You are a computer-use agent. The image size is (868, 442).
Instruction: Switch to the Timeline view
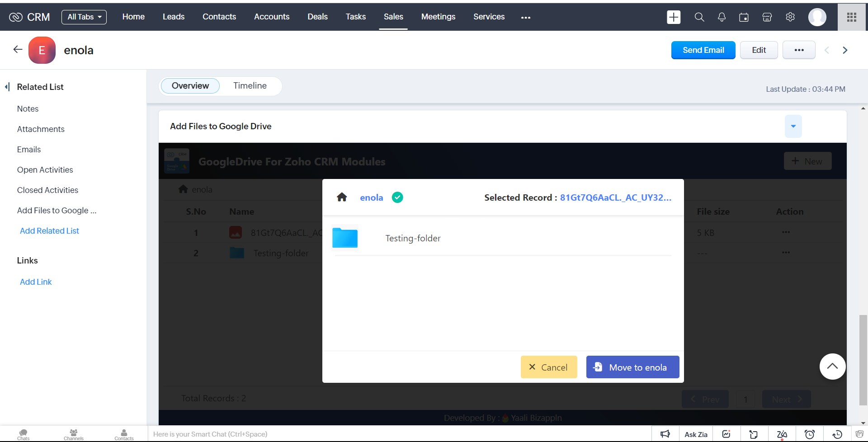click(x=250, y=86)
